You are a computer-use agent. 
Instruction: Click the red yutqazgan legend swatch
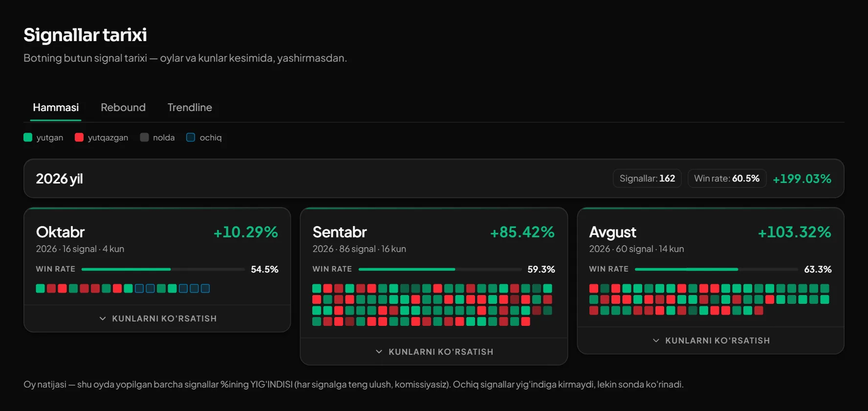[79, 137]
